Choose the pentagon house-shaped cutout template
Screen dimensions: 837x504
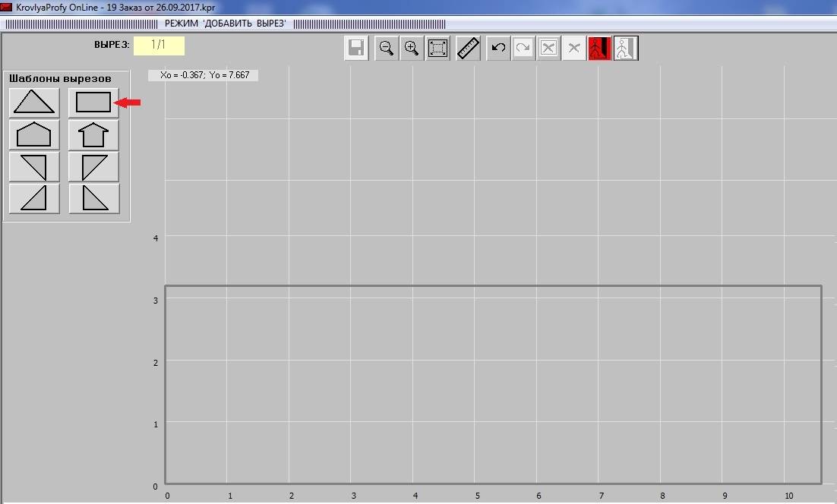click(x=34, y=135)
